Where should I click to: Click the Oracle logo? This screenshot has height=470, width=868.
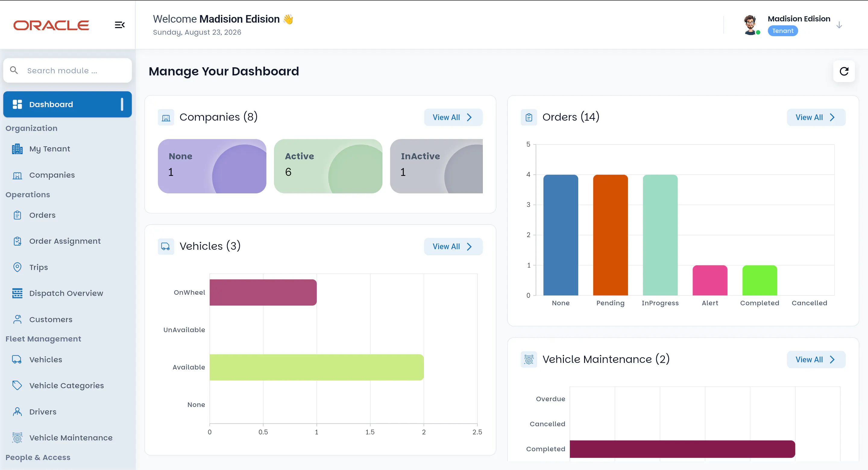pos(51,25)
